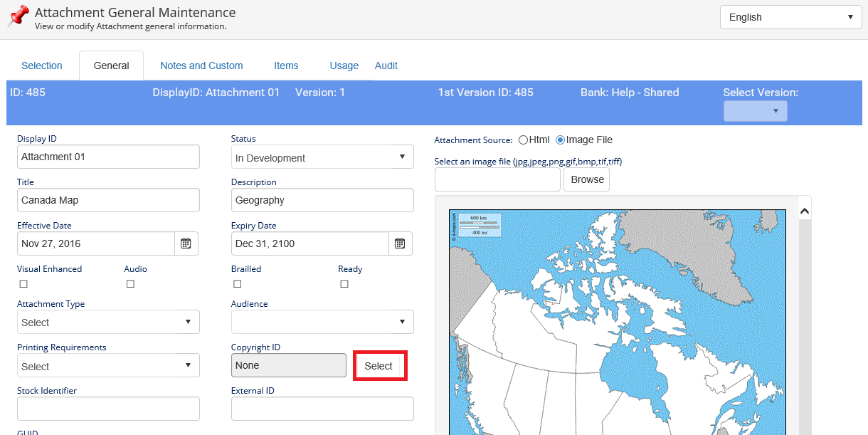Switch to the Notes and Custom tab

[201, 65]
